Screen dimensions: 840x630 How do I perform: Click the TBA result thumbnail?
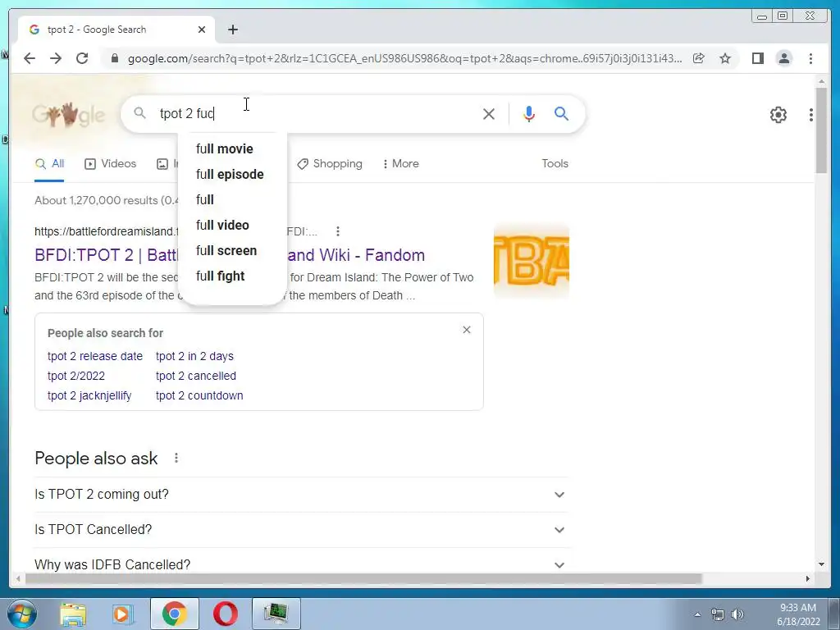click(x=531, y=260)
